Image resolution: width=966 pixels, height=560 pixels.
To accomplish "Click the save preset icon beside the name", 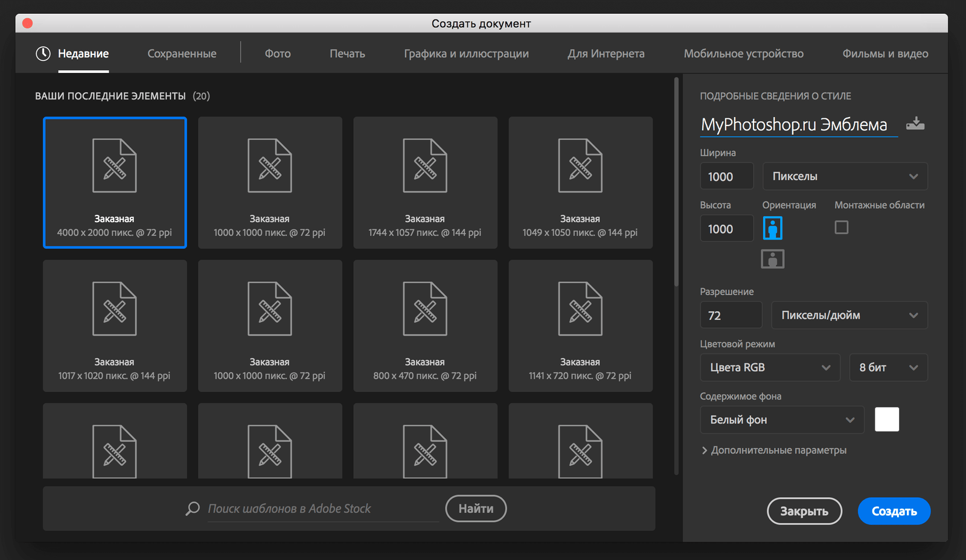I will (915, 124).
